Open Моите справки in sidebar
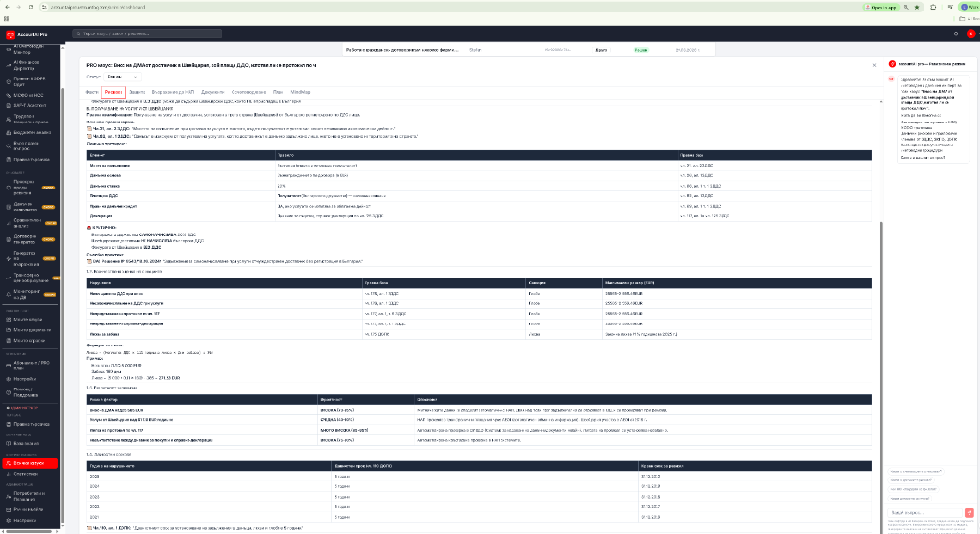Image resolution: width=980 pixels, height=534 pixels. coord(30,341)
